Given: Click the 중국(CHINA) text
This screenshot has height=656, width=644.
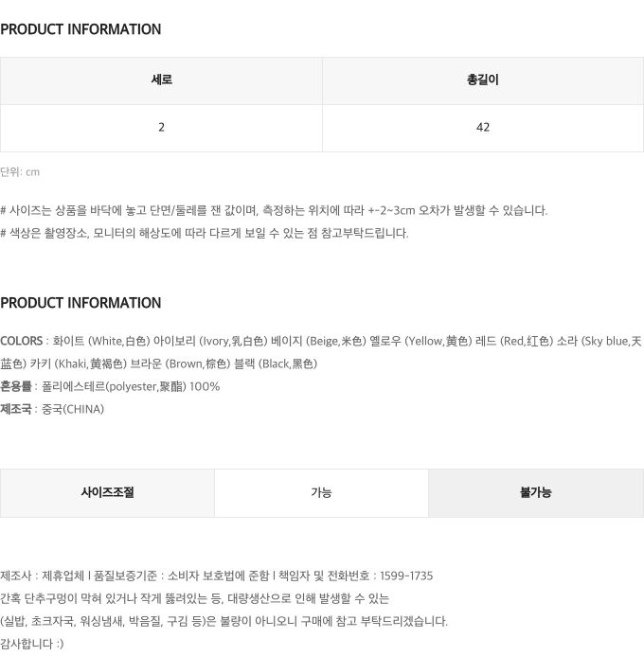Looking at the screenshot, I should (x=73, y=409).
